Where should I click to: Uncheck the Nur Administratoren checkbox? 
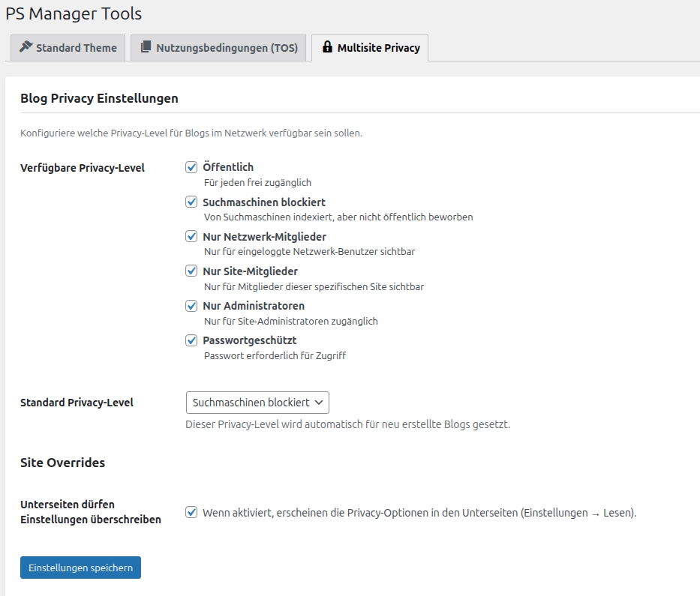[191, 305]
